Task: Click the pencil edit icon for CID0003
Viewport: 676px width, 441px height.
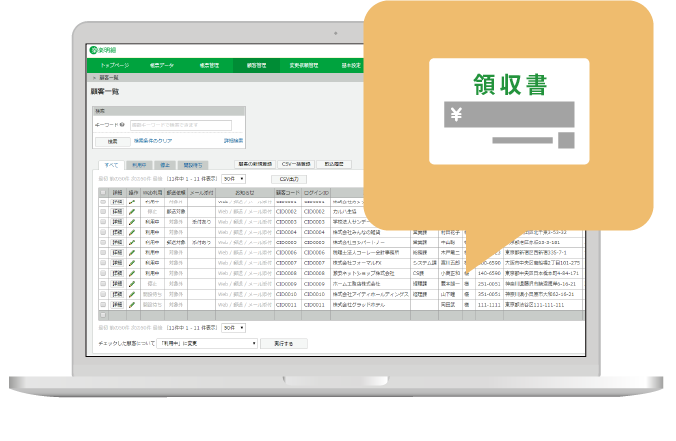Action: (132, 222)
